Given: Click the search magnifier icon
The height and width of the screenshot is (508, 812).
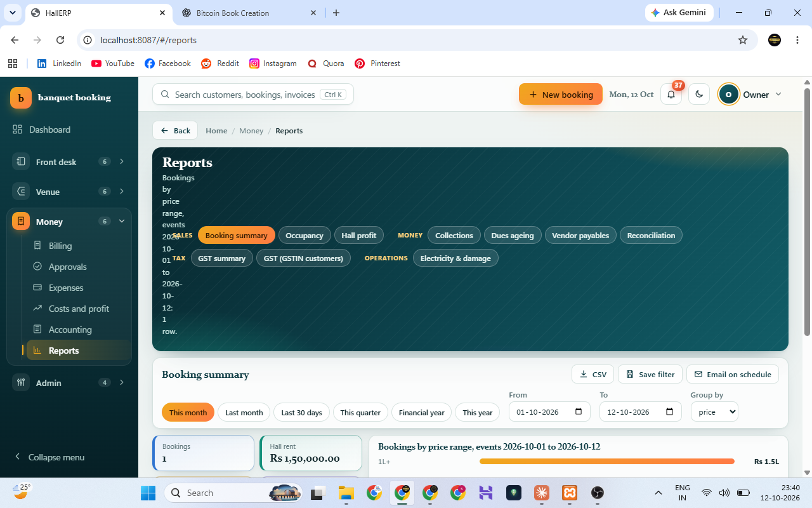Looking at the screenshot, I should pyautogui.click(x=165, y=95).
